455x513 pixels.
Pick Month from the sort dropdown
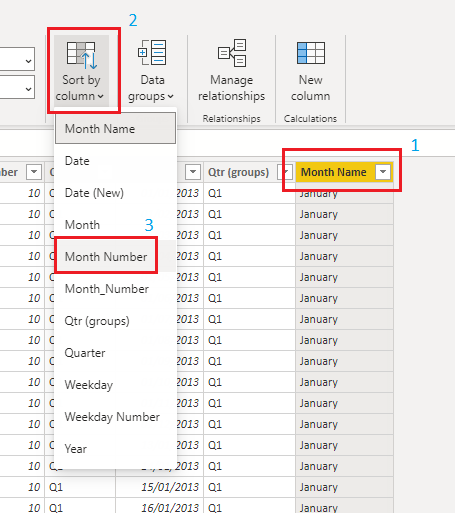115,225
